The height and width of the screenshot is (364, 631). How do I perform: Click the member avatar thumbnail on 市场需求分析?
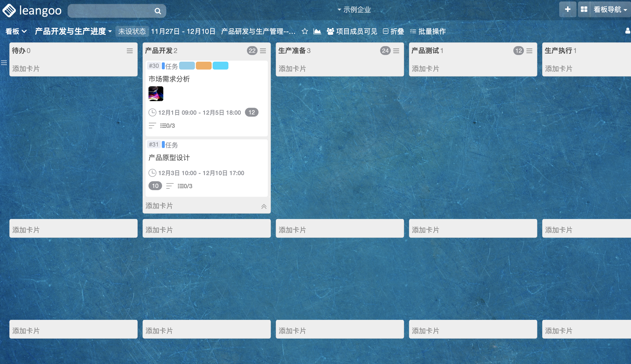156,94
